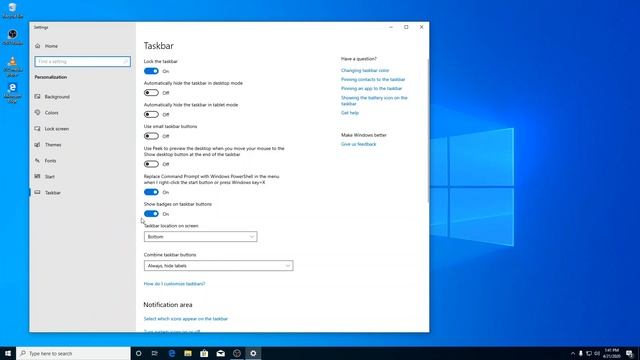
Task: Open the Combine taskbar buttons dropdown
Action: tap(218, 266)
